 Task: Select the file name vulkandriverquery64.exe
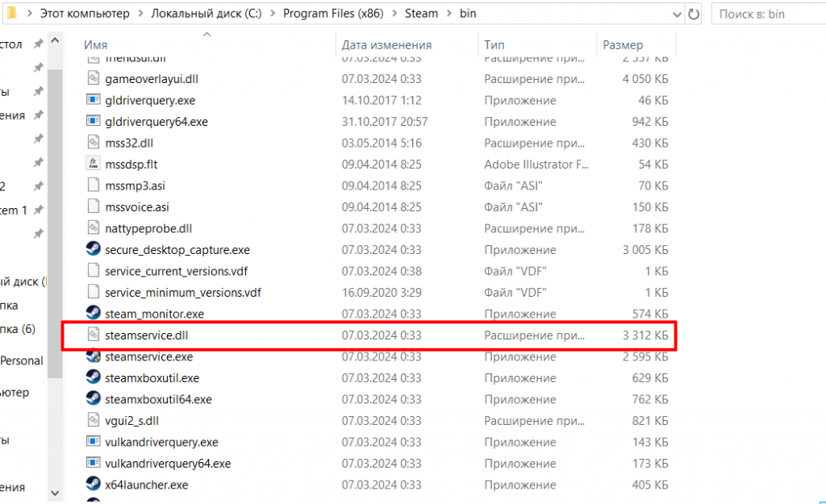pyautogui.click(x=168, y=464)
